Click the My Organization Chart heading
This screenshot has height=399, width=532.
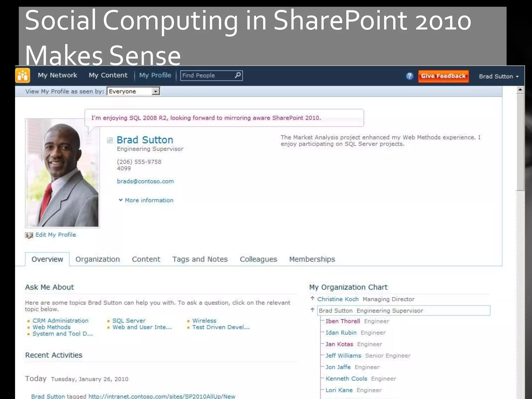348,287
